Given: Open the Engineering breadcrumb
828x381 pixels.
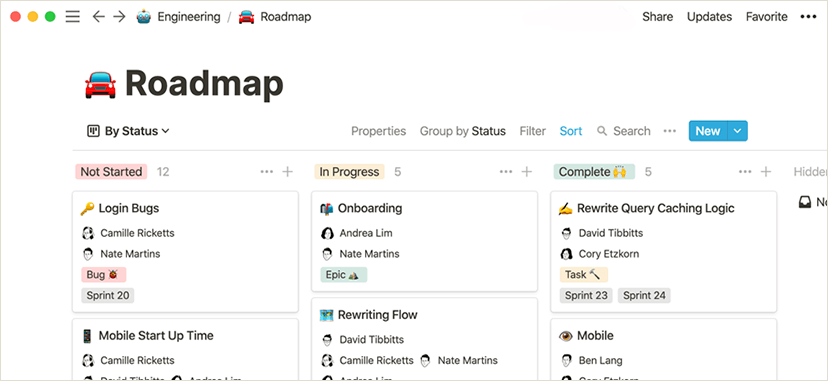Looking at the screenshot, I should [x=189, y=17].
